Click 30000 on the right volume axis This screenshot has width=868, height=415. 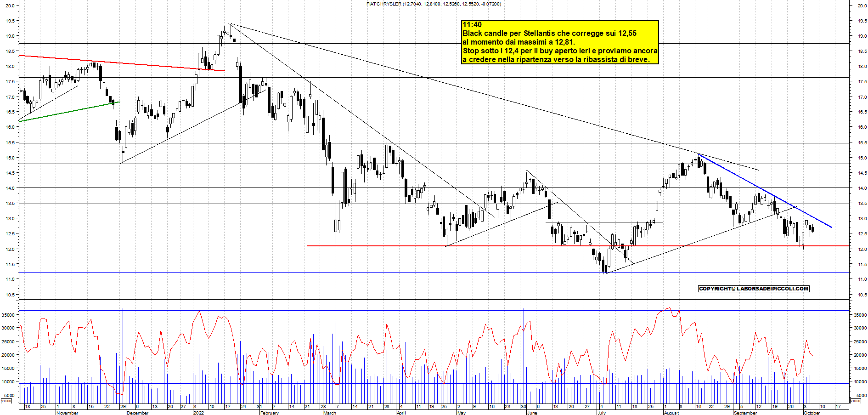point(859,328)
